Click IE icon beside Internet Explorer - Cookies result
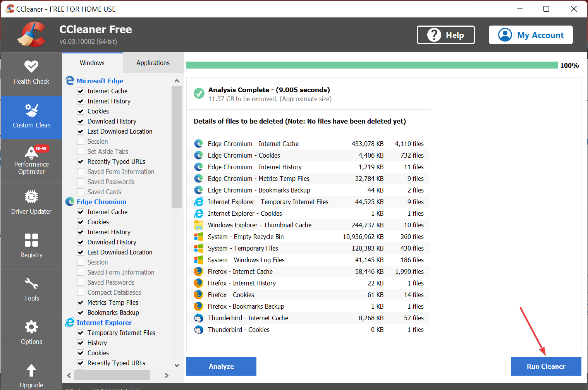 (x=198, y=213)
